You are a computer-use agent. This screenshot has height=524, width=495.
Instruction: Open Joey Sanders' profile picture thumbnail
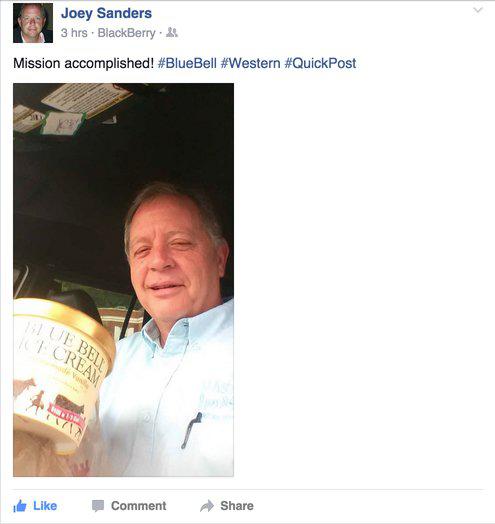point(33,23)
